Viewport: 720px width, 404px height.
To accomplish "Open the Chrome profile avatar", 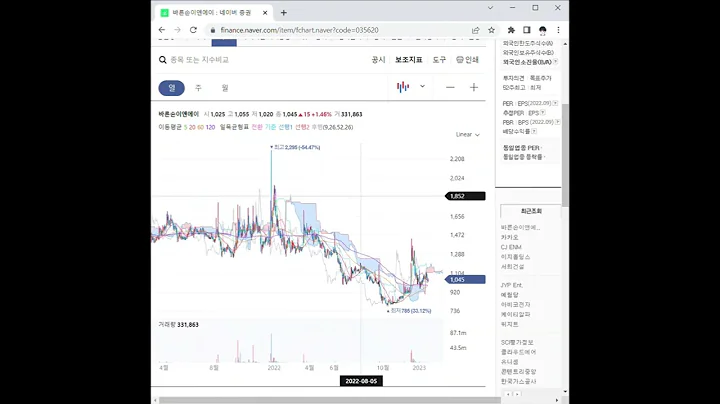I will point(543,30).
